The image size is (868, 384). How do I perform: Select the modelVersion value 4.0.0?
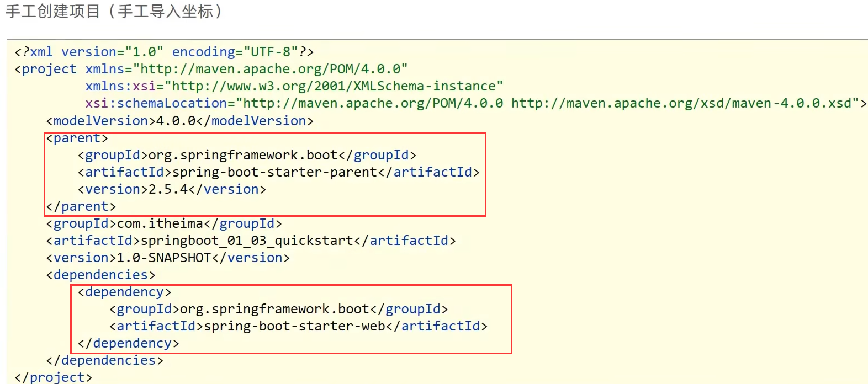coord(176,121)
